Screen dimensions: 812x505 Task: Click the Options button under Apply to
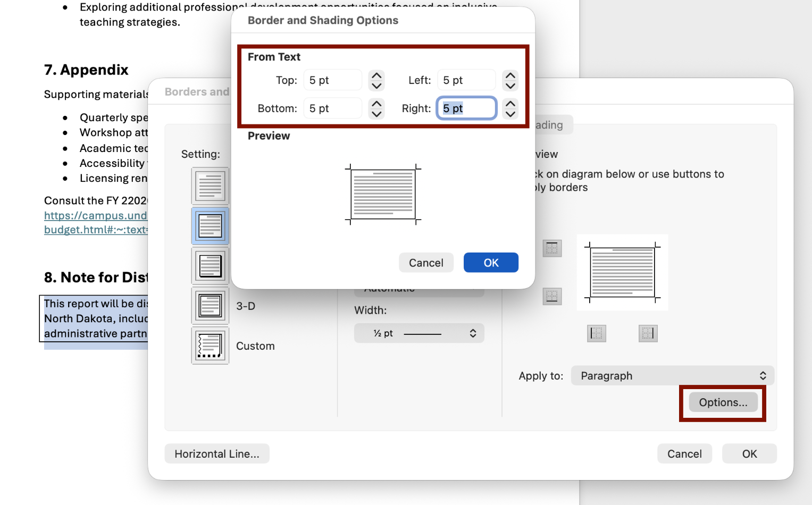(723, 402)
